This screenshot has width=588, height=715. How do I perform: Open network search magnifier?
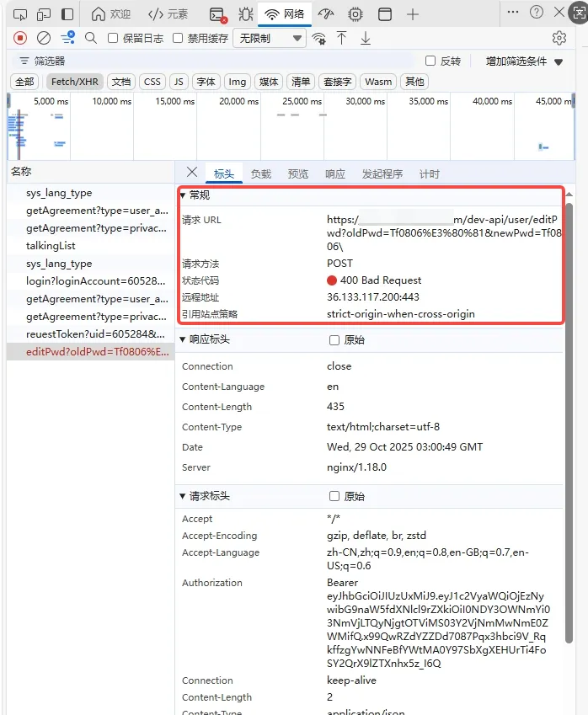[91, 38]
